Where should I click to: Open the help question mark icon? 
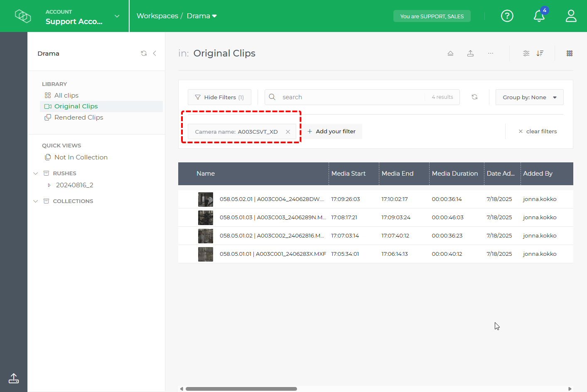point(507,16)
